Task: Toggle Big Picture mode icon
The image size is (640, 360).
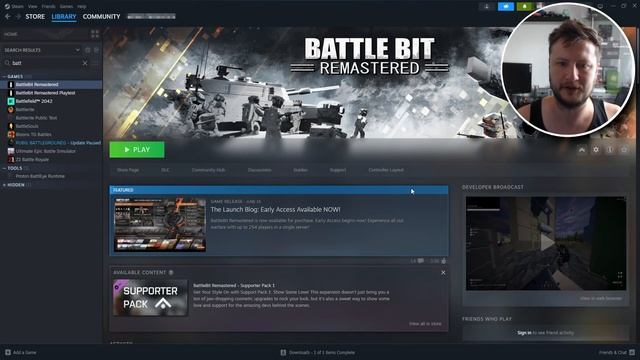Action: click(600, 6)
